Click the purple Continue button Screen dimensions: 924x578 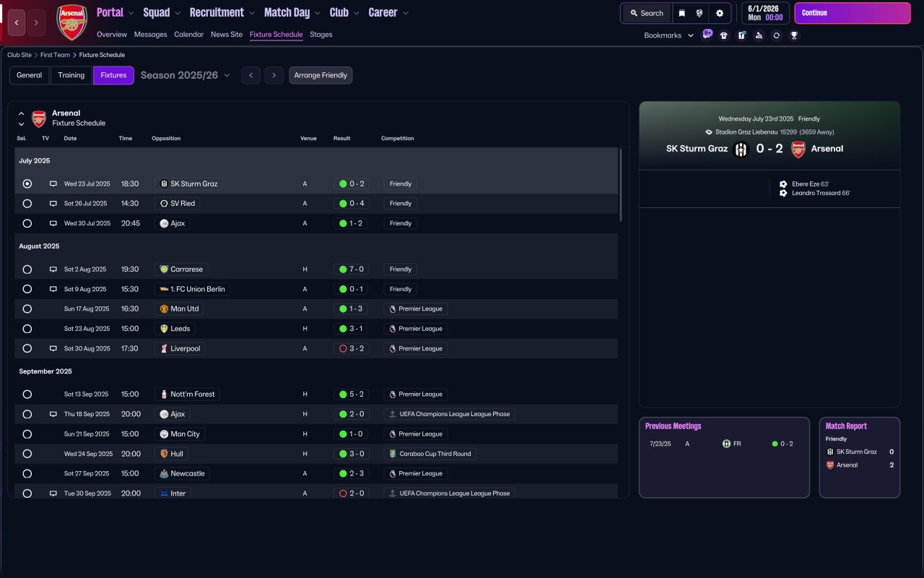click(853, 13)
